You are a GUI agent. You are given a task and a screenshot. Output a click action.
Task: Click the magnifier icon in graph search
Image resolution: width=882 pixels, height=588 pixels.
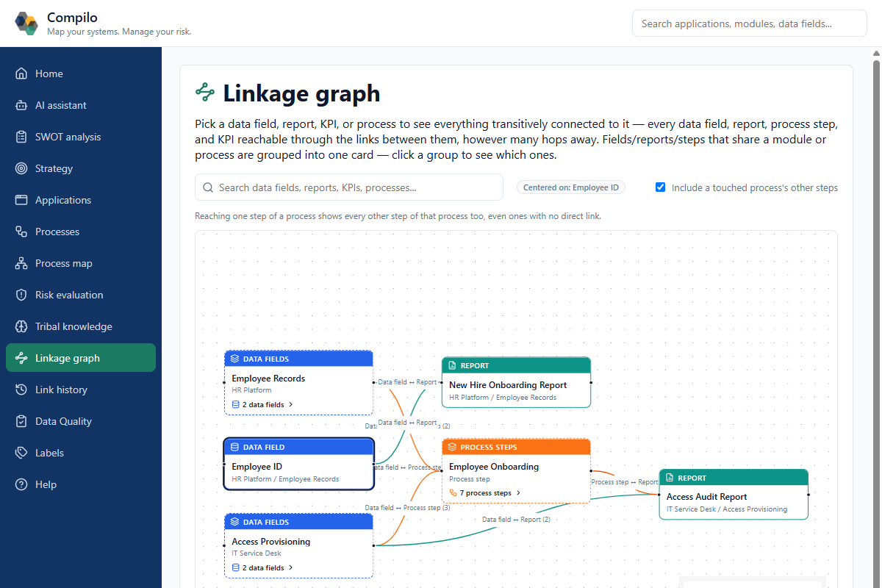pos(208,187)
